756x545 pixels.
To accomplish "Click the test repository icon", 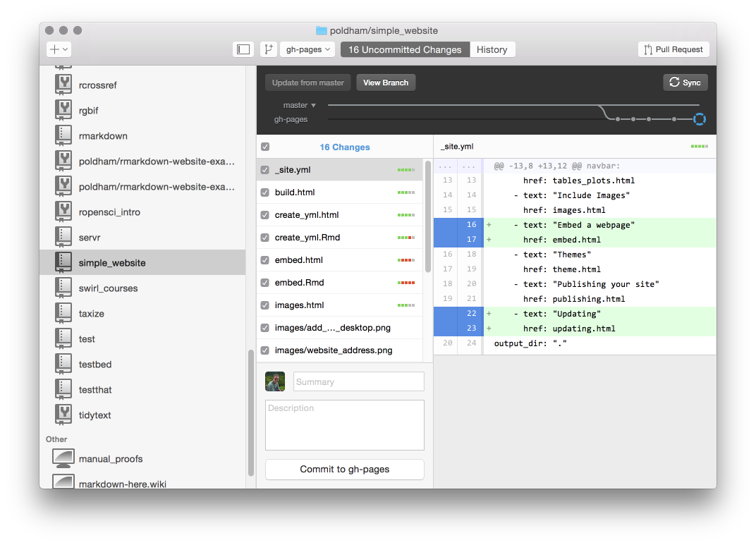I will click(x=63, y=338).
